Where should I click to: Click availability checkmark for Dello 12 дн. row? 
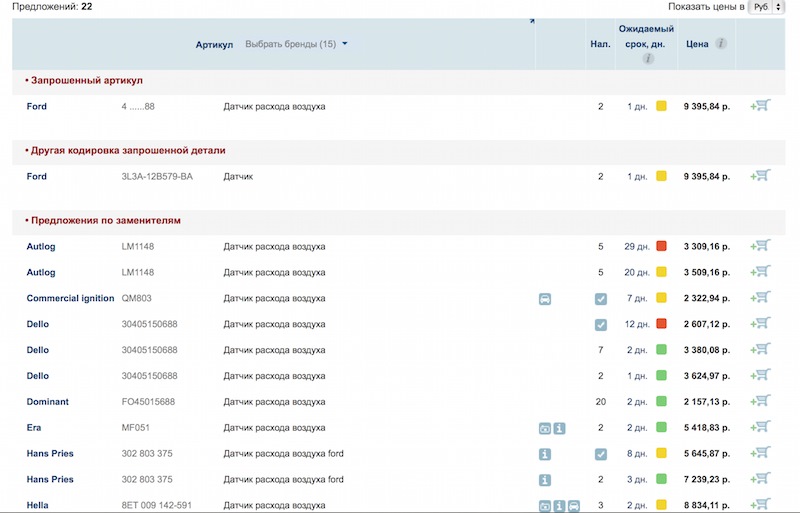pyautogui.click(x=601, y=325)
